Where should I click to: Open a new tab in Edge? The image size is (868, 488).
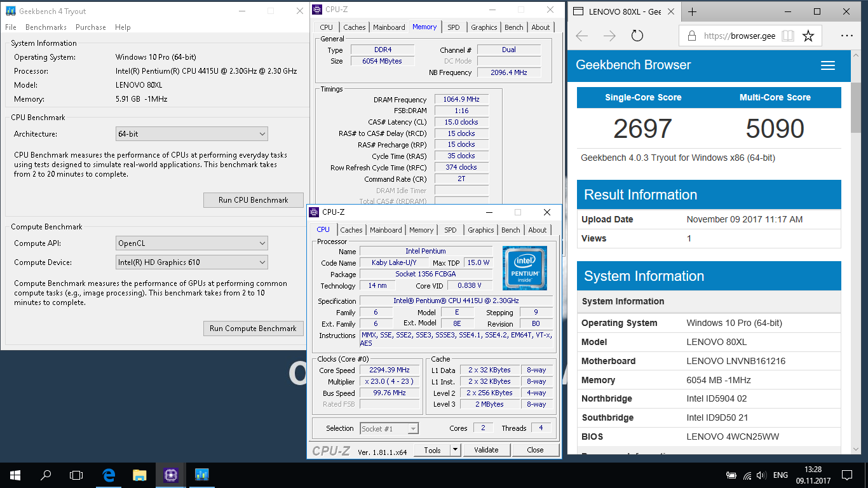point(693,11)
